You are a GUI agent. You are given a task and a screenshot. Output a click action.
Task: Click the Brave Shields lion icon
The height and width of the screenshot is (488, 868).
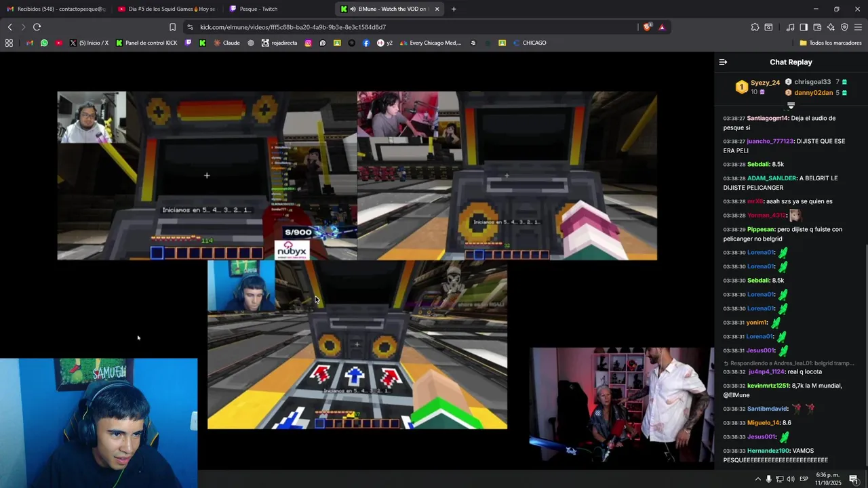(647, 27)
